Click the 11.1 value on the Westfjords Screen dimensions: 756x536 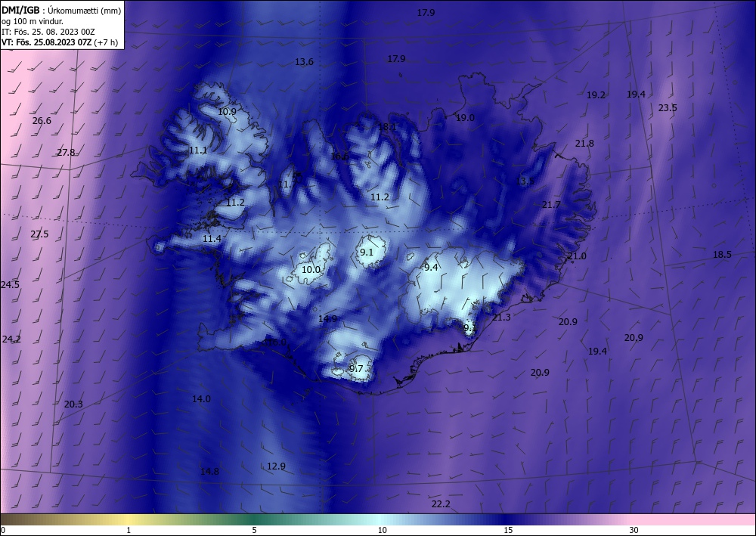[198, 150]
